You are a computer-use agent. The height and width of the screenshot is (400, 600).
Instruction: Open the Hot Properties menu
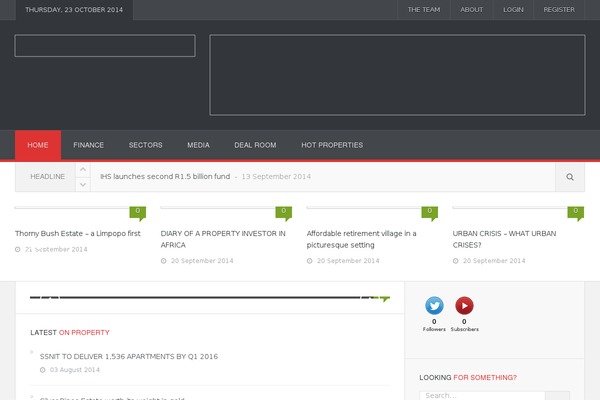[x=332, y=145]
